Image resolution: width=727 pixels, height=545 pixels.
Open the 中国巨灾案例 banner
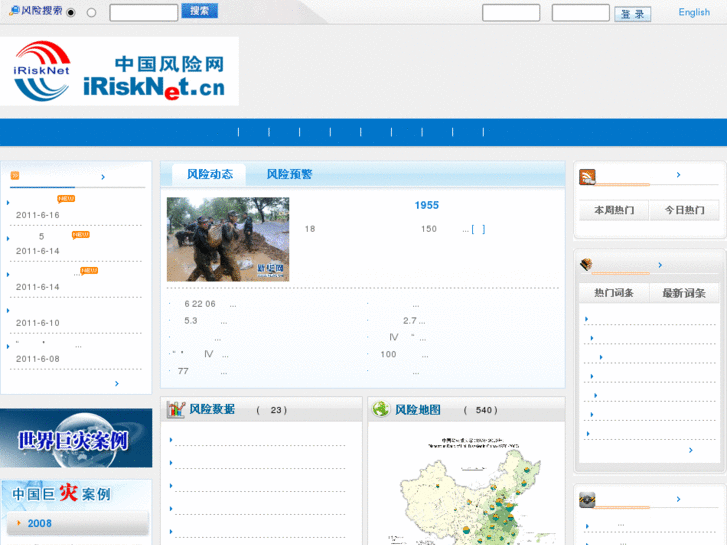pos(76,494)
